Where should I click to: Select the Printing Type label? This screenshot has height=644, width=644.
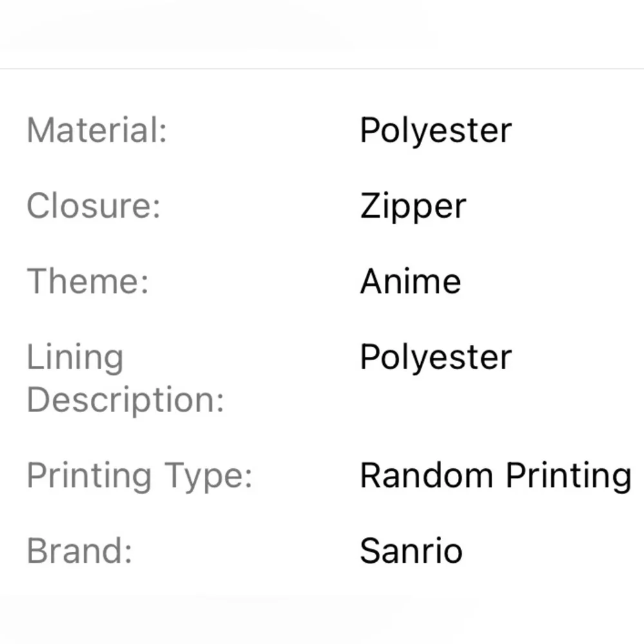coord(139,476)
